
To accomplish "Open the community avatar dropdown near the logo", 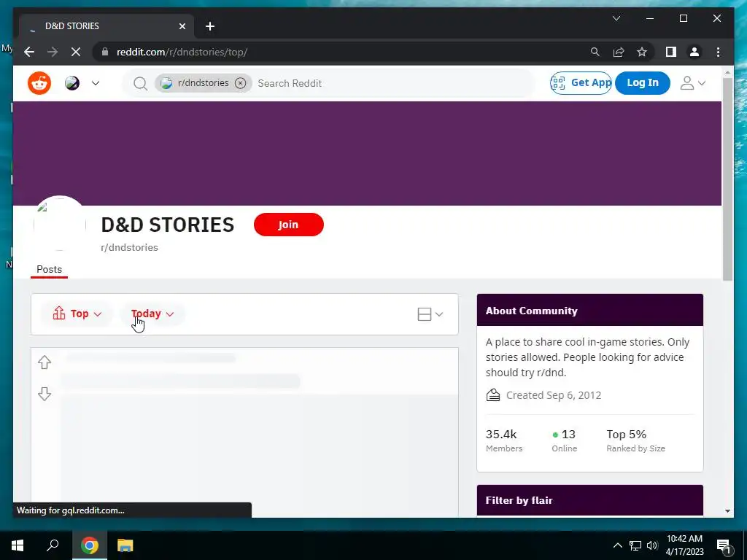I will pos(82,83).
